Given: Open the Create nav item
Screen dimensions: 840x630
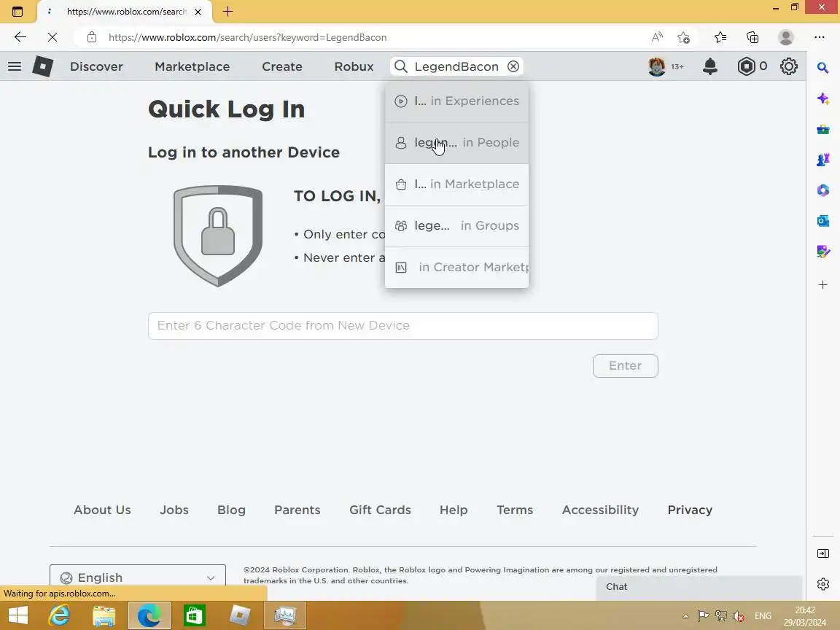Looking at the screenshot, I should pos(282,66).
